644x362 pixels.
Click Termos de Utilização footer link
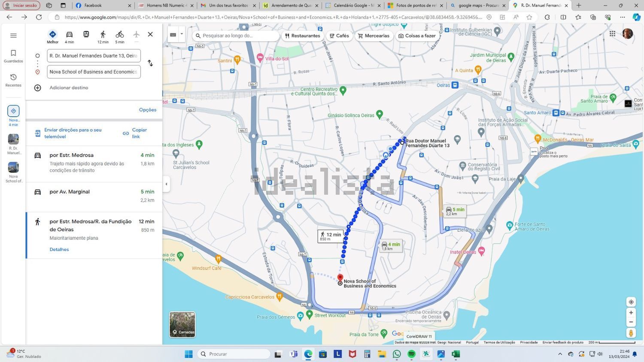[499, 342]
